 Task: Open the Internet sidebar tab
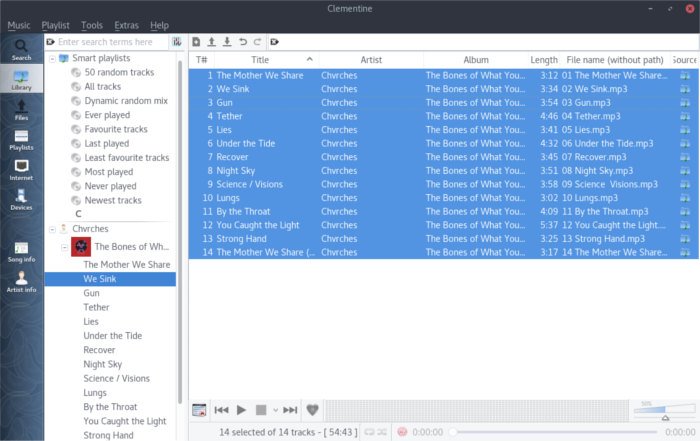point(21,170)
